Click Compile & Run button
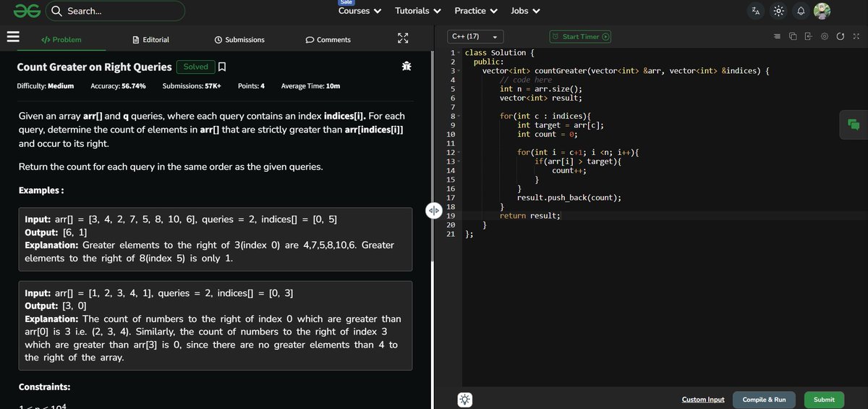868x409 pixels. tap(764, 400)
